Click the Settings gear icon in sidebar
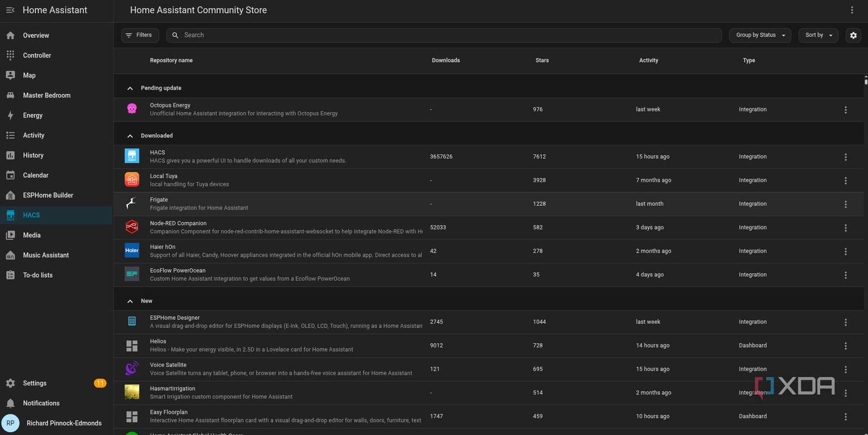868x435 pixels. (11, 383)
